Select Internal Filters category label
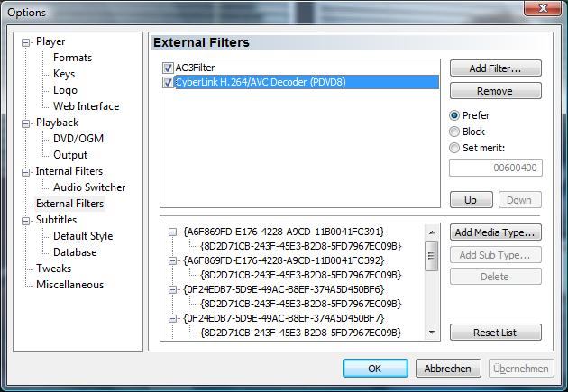 [69, 171]
